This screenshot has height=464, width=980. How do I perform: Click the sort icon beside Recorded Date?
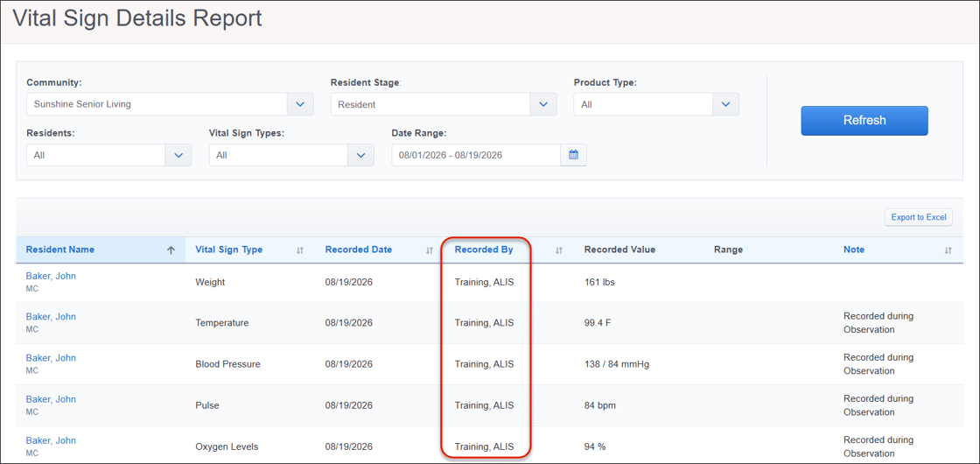pyautogui.click(x=430, y=250)
